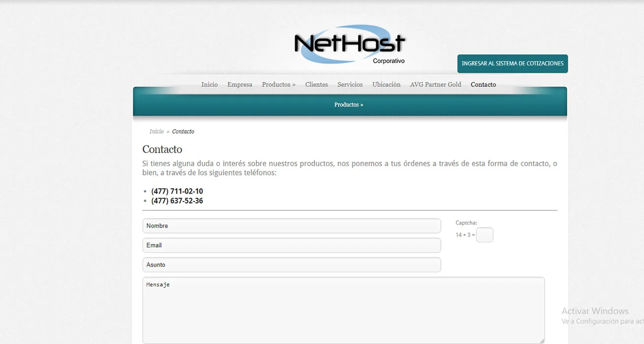644x344 pixels.
Task: Focus the Nombre input field
Action: pos(292,226)
